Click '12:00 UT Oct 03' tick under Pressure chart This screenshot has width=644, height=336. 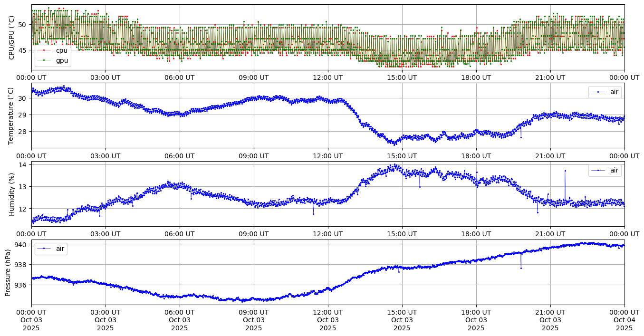click(x=328, y=320)
